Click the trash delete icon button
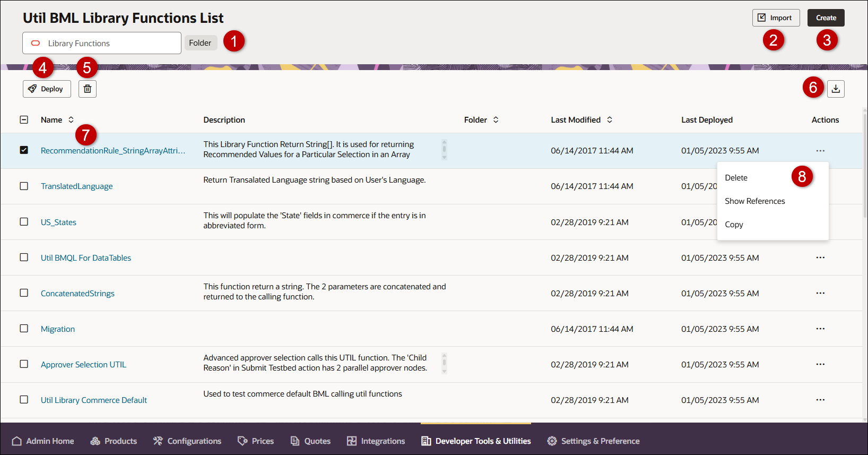The image size is (868, 455). click(x=88, y=89)
